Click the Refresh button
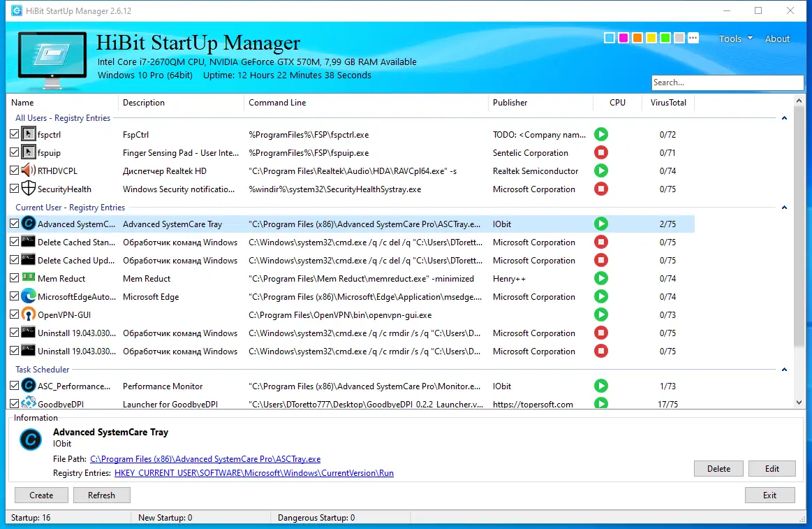This screenshot has height=529, width=812. click(x=101, y=495)
